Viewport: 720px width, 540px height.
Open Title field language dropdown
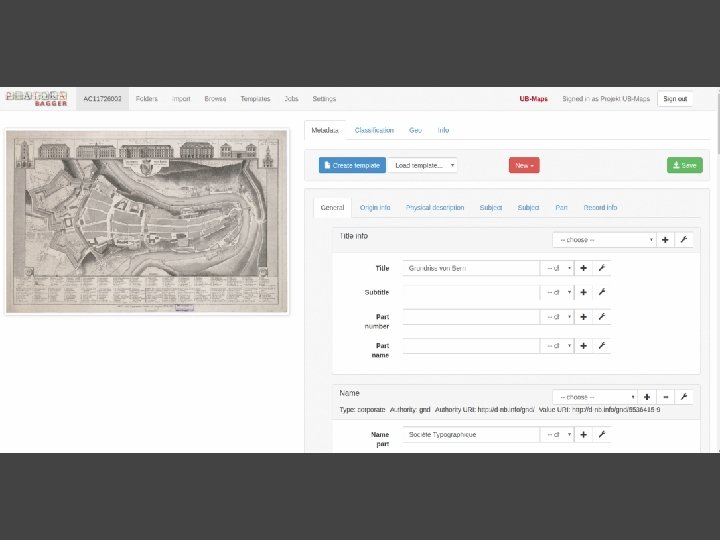(x=557, y=268)
